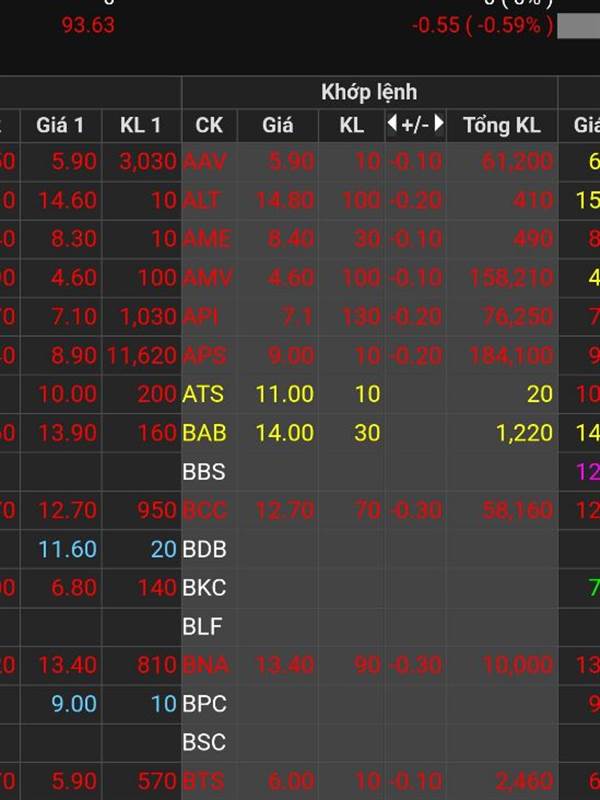Click APS matched price 9.00
Screen dimensions: 600x800
(291, 356)
